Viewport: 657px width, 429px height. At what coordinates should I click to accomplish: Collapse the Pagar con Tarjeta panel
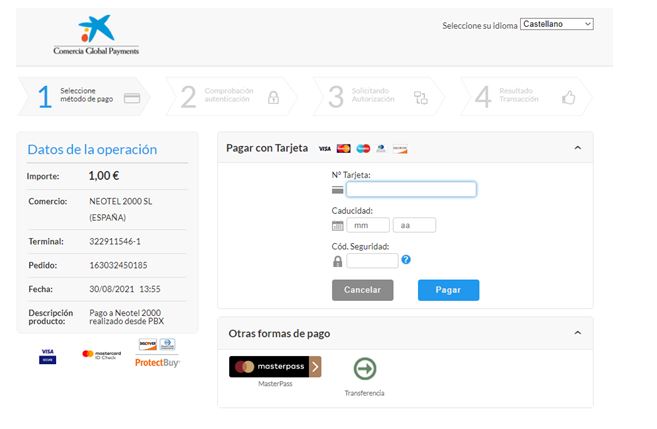tap(578, 148)
